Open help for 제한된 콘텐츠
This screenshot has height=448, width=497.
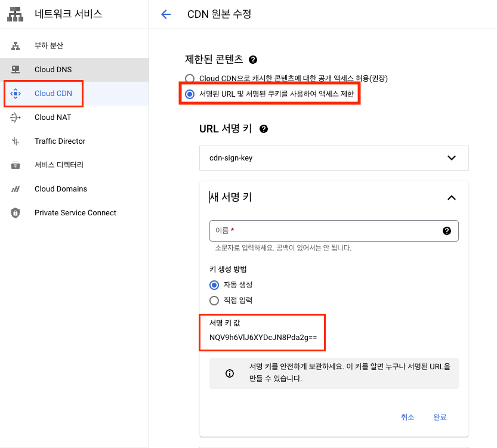click(253, 60)
